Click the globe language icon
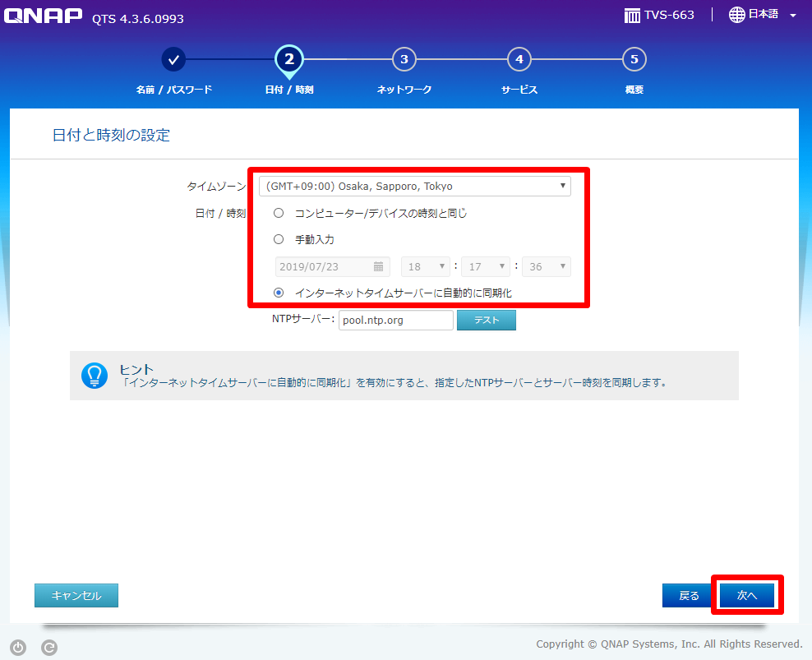 coord(737,15)
